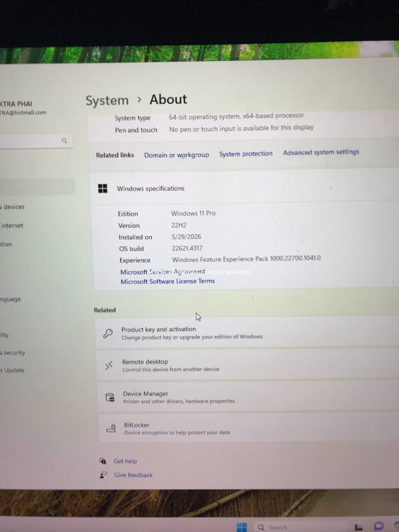Click the Give feedback icon

(103, 475)
